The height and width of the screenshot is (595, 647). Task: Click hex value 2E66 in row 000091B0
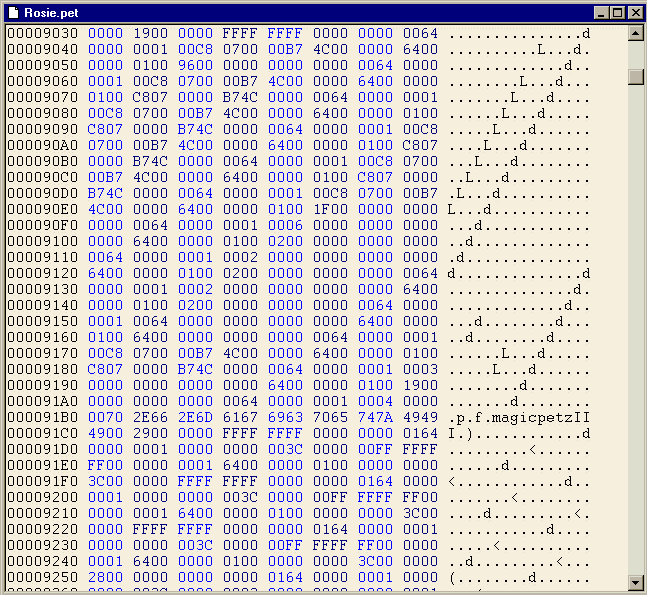point(150,417)
